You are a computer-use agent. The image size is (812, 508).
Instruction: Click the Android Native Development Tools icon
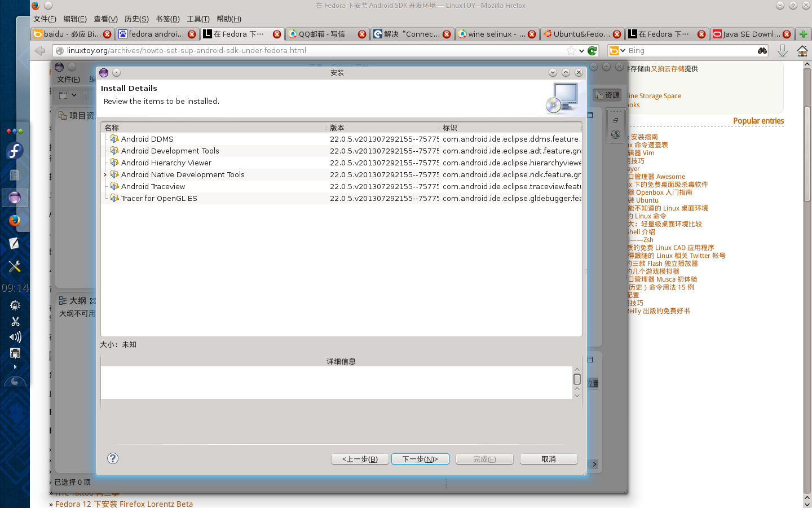tap(114, 174)
